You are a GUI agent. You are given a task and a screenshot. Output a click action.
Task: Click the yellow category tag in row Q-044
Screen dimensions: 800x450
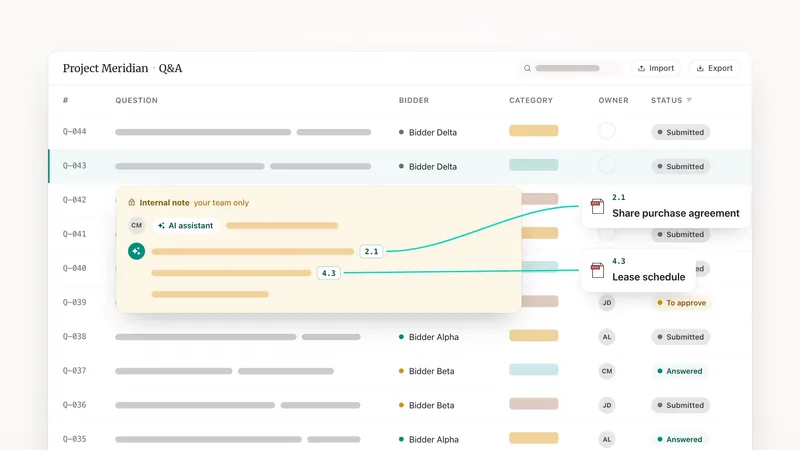[534, 131]
